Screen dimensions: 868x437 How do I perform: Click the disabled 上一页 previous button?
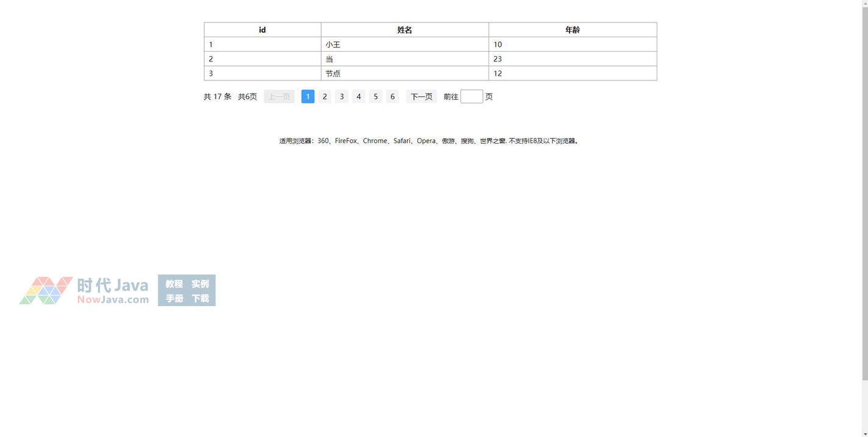pyautogui.click(x=279, y=97)
